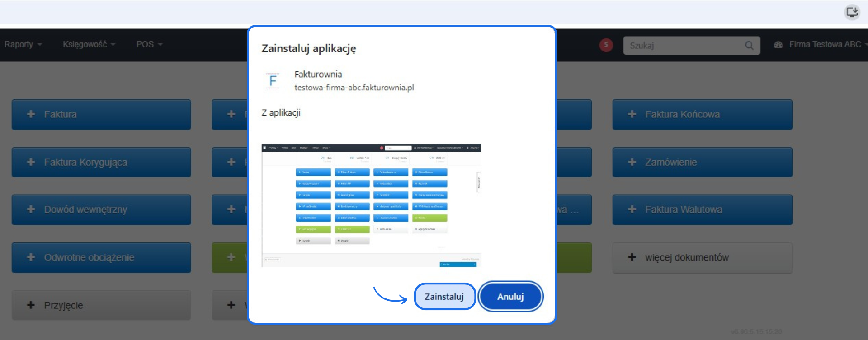Click the plus icon on Faktura Korygująca
This screenshot has height=340, width=868.
coord(31,162)
